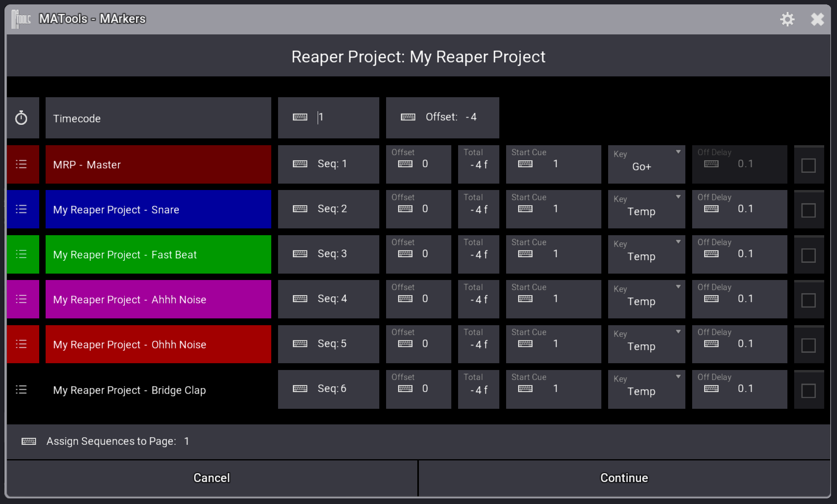Select the MRP - Master name bar

158,164
